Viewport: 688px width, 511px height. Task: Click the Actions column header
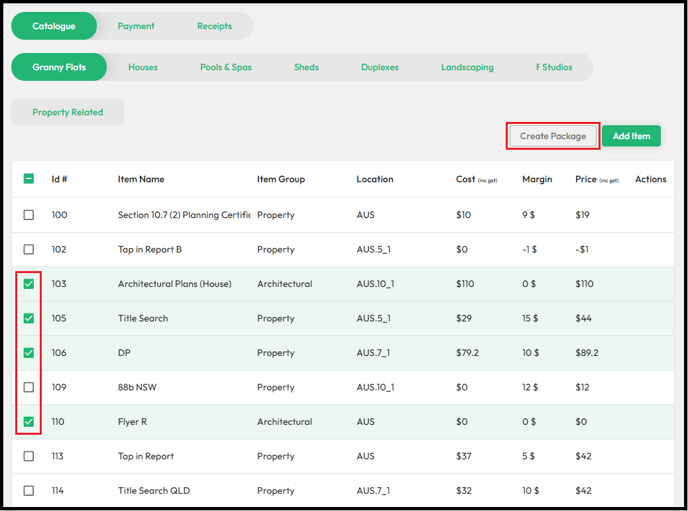651,179
